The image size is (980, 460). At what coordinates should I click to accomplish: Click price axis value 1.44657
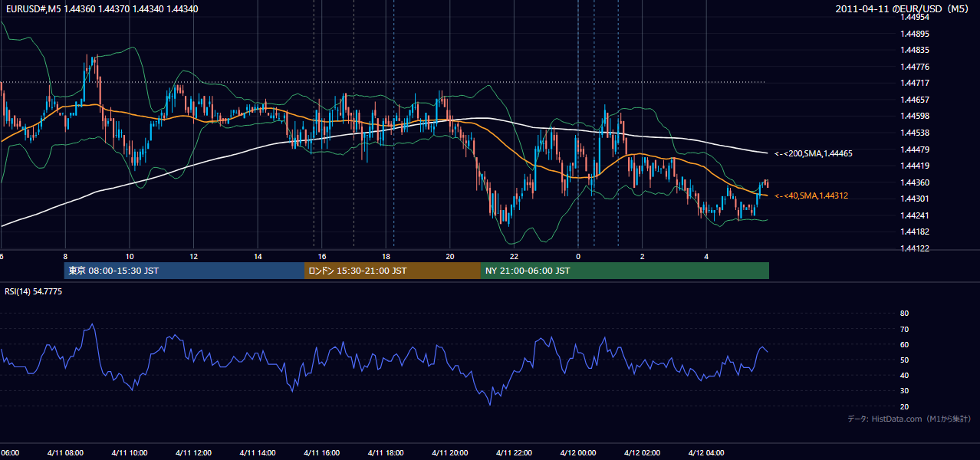coord(915,100)
